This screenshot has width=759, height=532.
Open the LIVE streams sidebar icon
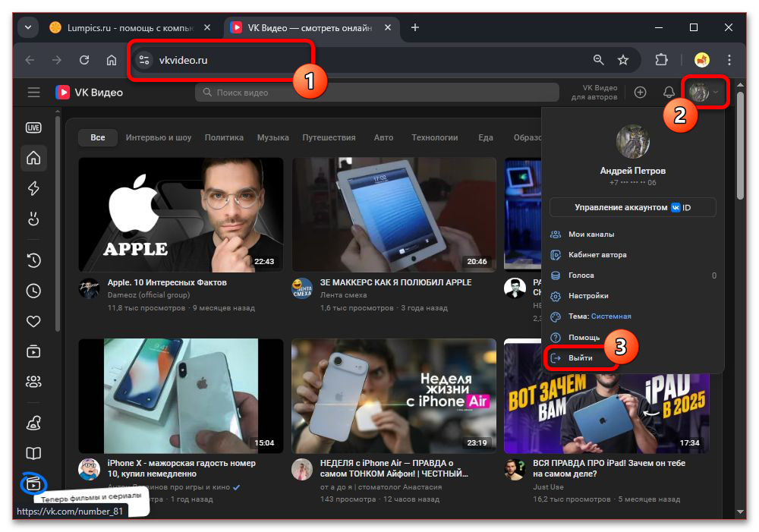point(33,127)
